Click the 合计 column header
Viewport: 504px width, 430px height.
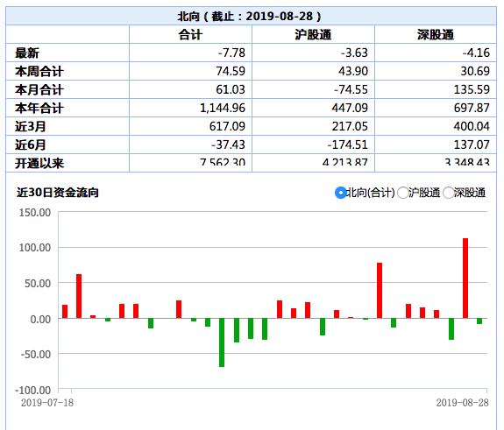pos(190,34)
